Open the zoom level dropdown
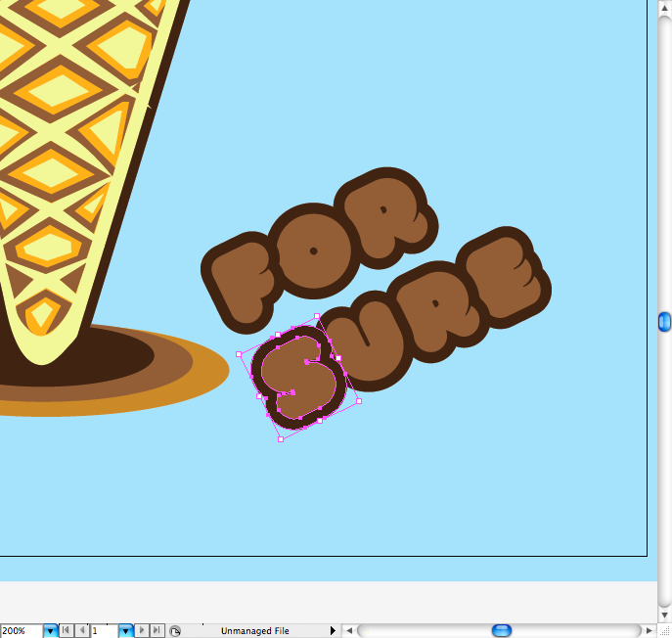This screenshot has width=672, height=638. [51, 631]
